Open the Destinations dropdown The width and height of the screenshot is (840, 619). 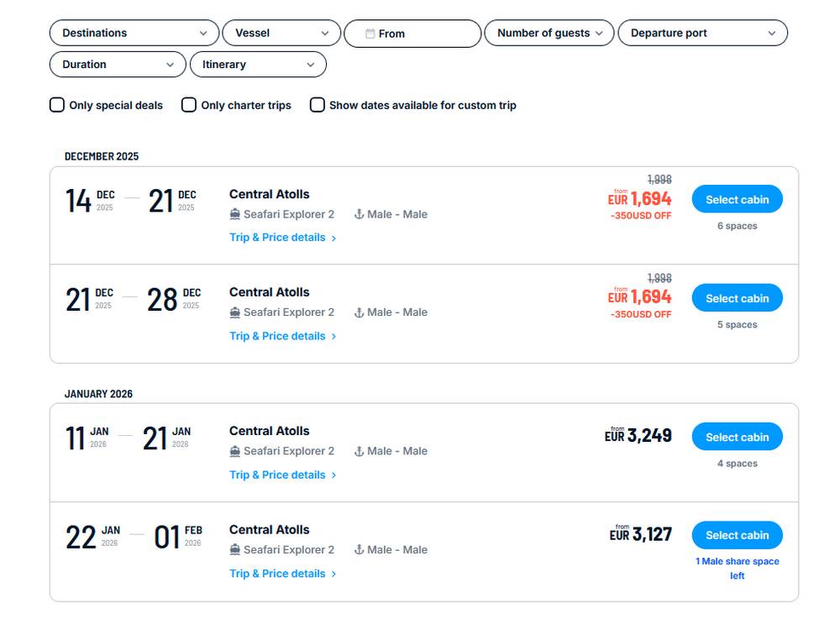[x=134, y=33]
